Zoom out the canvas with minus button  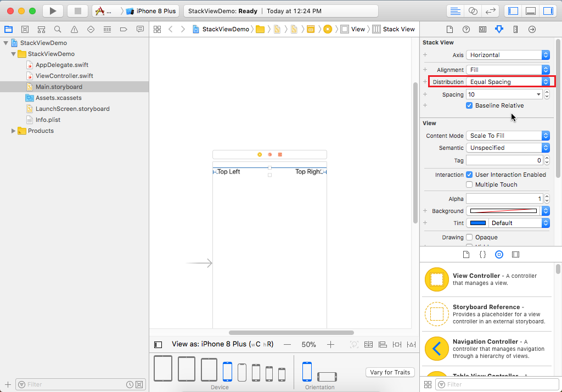(x=287, y=345)
